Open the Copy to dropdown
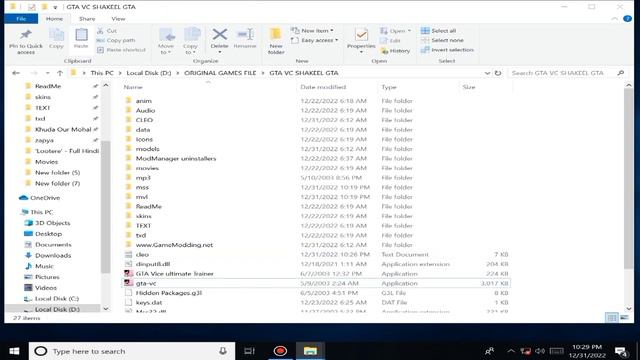Screen dimensions: 640x360 click(x=190, y=42)
